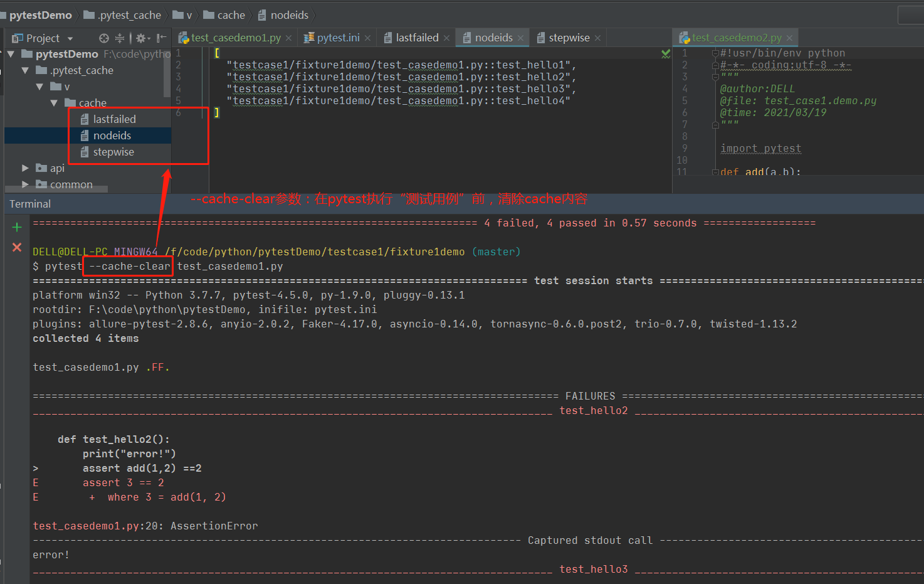Click the scroll-from-source target icon
This screenshot has width=924, height=584.
(104, 38)
